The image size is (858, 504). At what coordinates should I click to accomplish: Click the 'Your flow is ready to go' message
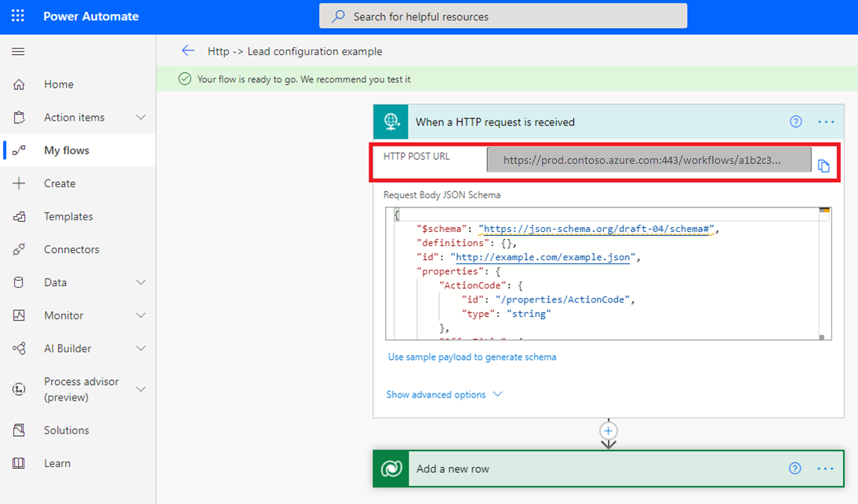coord(304,79)
